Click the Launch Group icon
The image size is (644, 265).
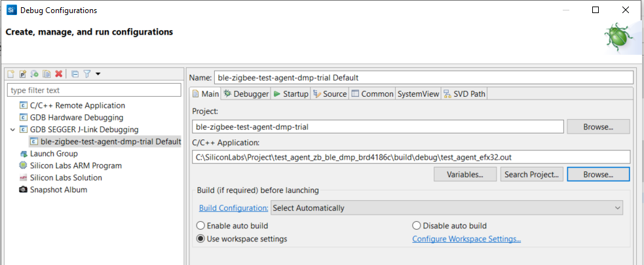(24, 154)
